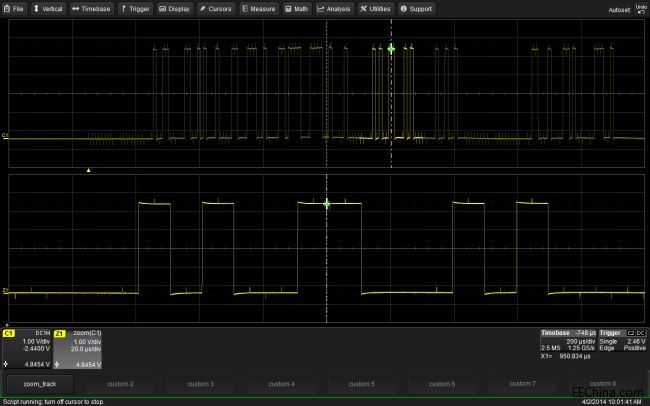The image size is (650, 406).
Task: Click the 4/2/2014 10:01:41 AM timestamp
Action: pyautogui.click(x=612, y=402)
